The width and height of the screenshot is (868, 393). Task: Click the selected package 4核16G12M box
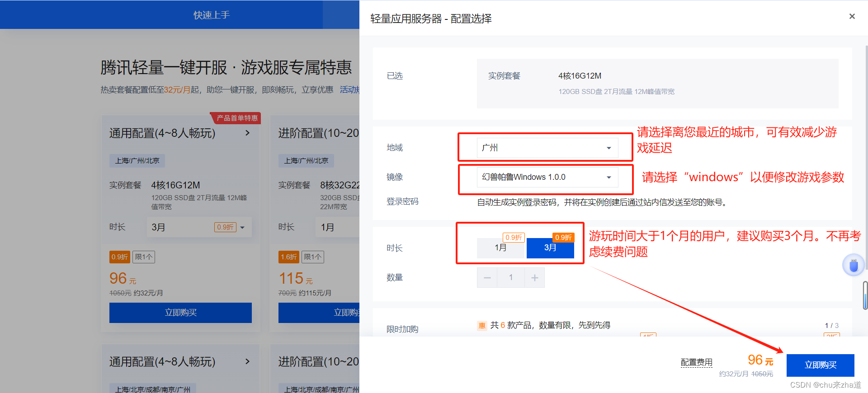coord(657,83)
